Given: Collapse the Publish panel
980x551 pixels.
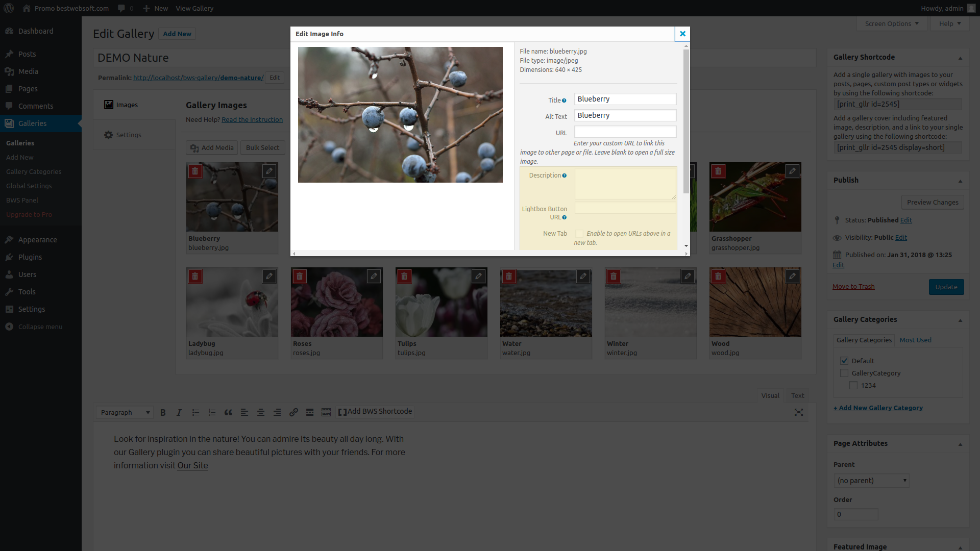Looking at the screenshot, I should pyautogui.click(x=960, y=181).
